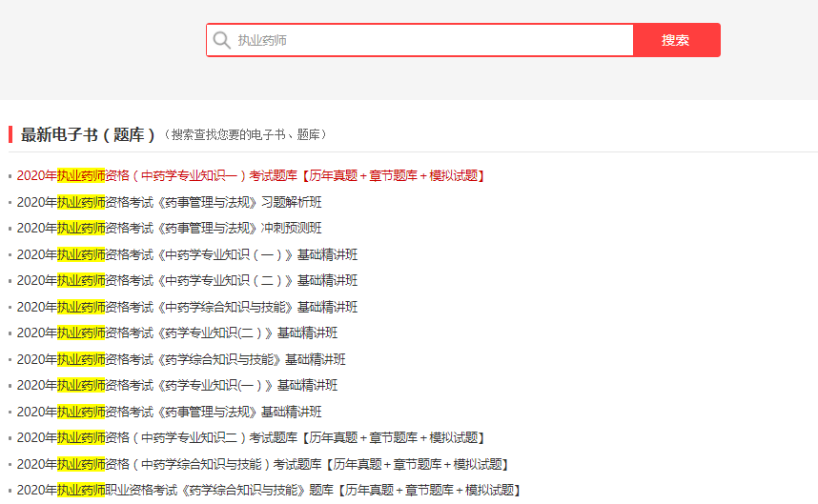Click the 搜索查找您要的电子书、题库 hint text
Screen dimensions: 818x504
point(245,135)
